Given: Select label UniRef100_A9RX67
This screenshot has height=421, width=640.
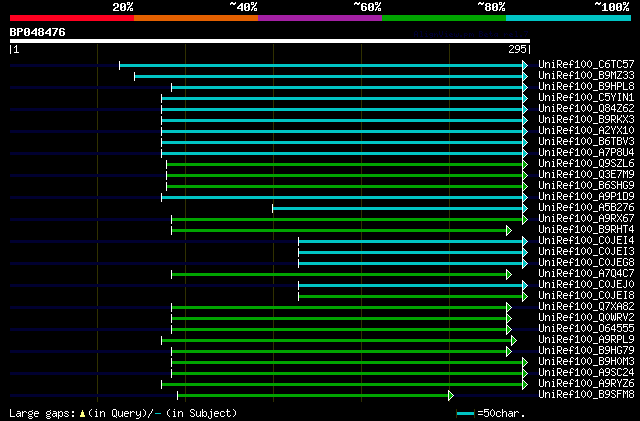Looking at the screenshot, I should pyautogui.click(x=586, y=219).
